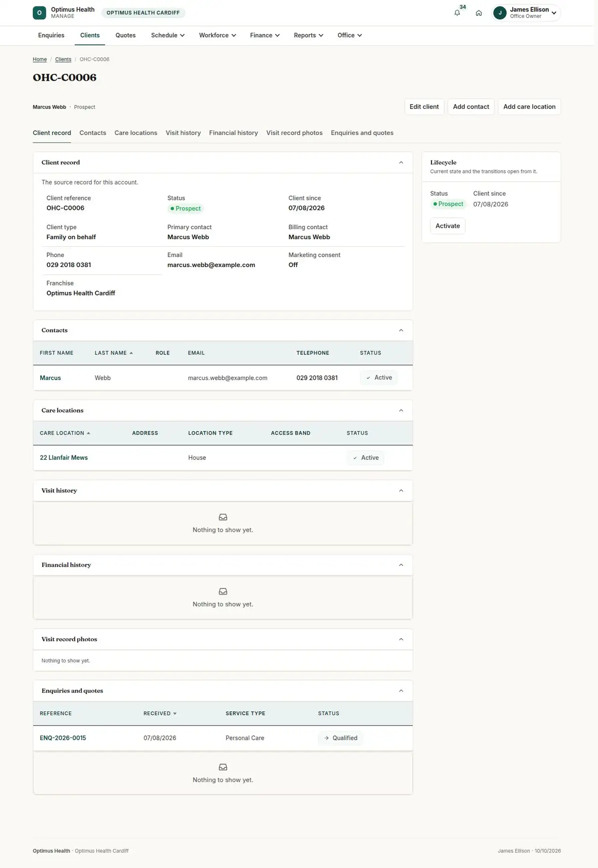Screen dimensions: 598x868
Task: Click the Optimus Health Cardiff franchise badge
Action: pos(143,13)
